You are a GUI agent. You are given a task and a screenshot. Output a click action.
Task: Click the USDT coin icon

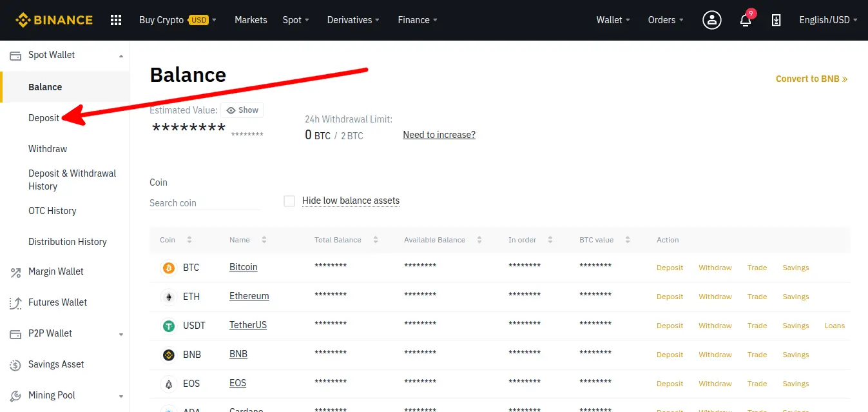click(169, 326)
